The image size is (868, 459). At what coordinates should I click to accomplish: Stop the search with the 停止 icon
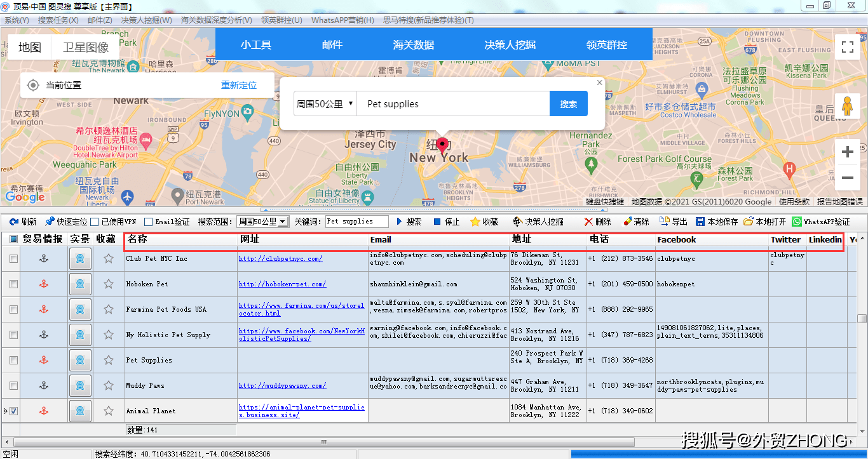(437, 222)
